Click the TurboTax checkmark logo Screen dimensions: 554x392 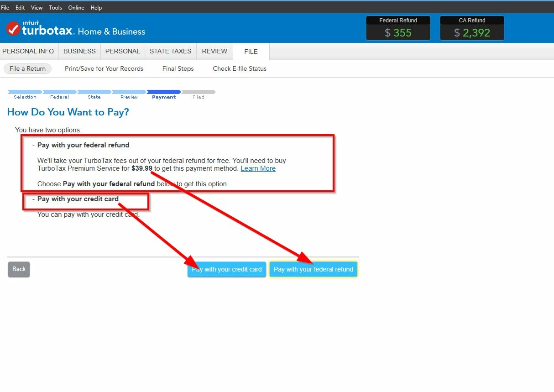pyautogui.click(x=13, y=29)
